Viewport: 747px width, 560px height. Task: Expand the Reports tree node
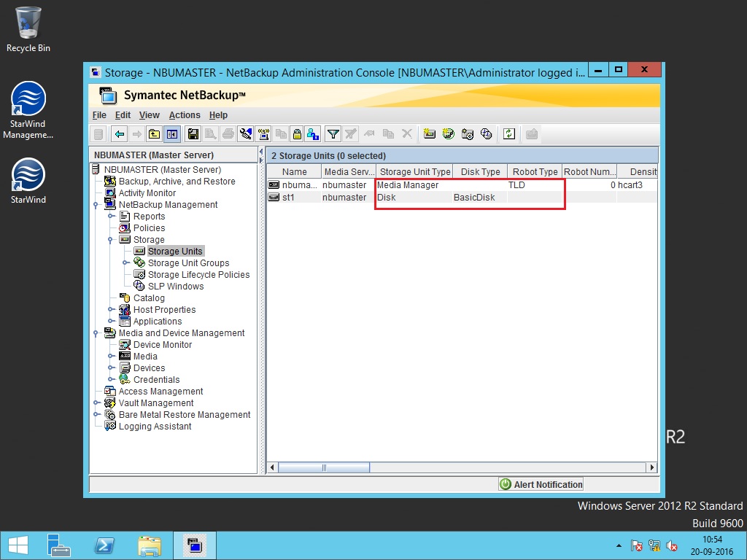coord(111,217)
